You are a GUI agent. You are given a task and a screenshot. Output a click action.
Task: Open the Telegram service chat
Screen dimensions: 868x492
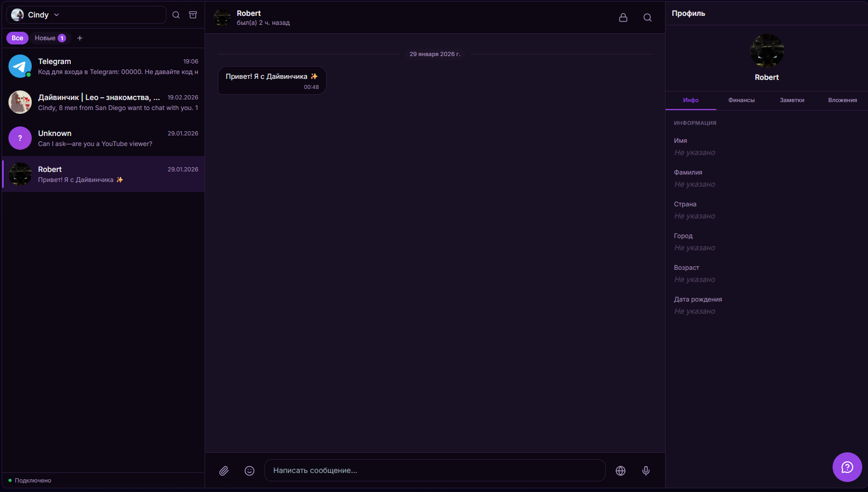[x=103, y=66]
